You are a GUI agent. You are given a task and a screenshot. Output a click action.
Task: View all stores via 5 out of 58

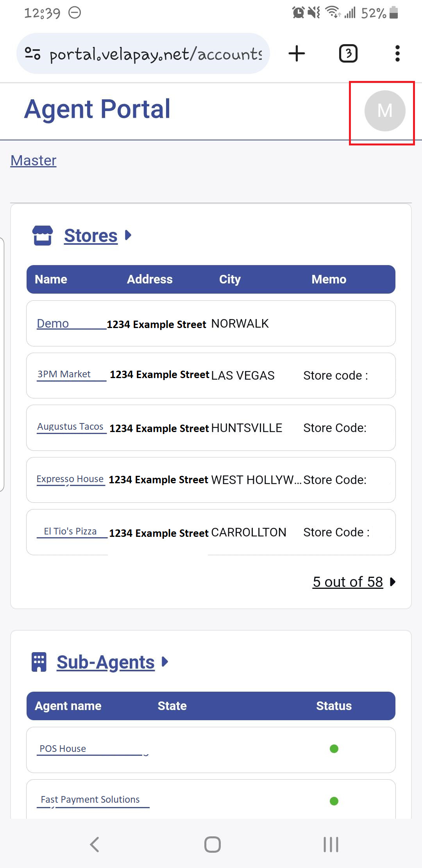click(x=347, y=582)
